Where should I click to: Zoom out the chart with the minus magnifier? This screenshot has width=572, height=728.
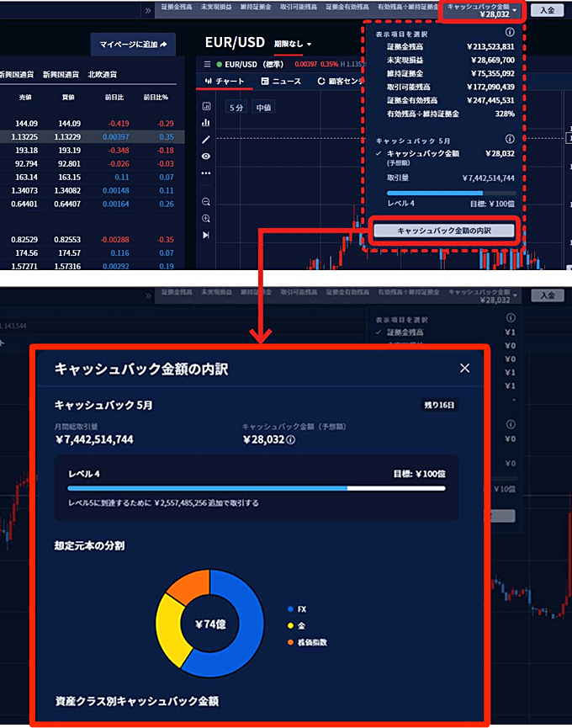[x=206, y=201]
